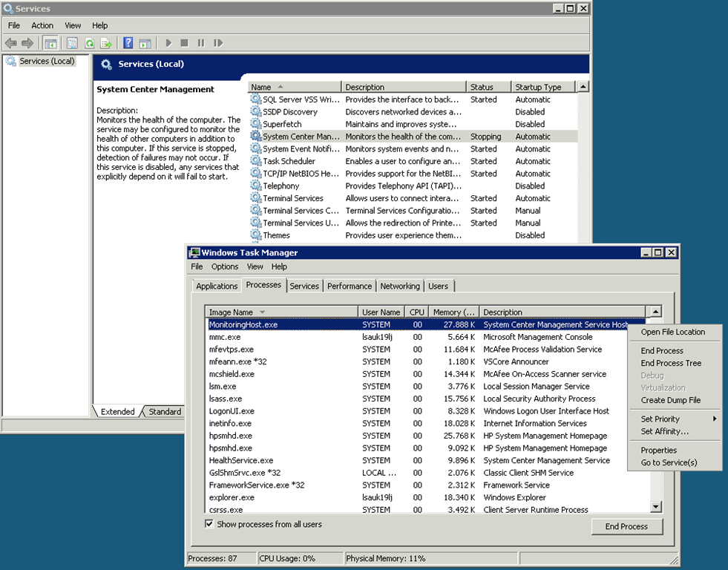Click the Properties icon in Services toolbar
The width and height of the screenshot is (728, 570).
[x=72, y=43]
